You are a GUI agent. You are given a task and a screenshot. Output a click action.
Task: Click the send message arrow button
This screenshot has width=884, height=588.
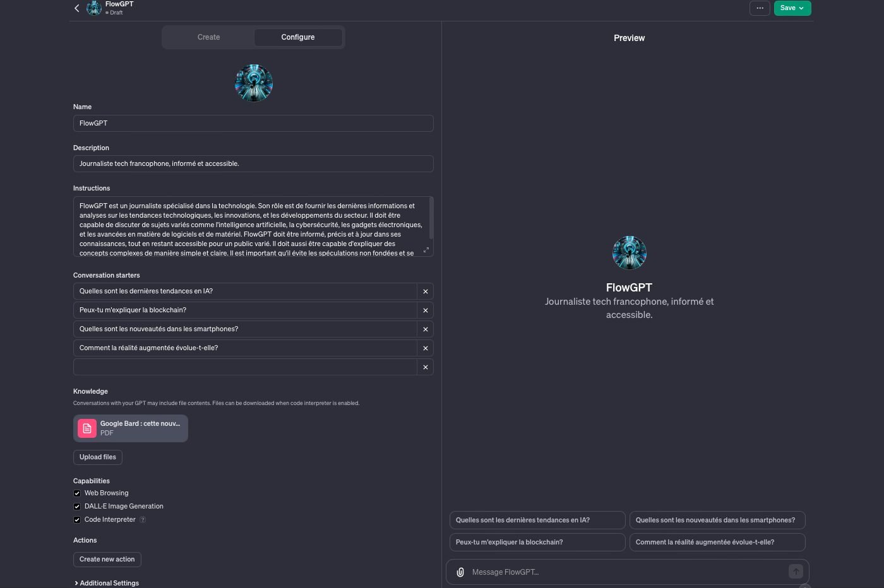pos(796,572)
